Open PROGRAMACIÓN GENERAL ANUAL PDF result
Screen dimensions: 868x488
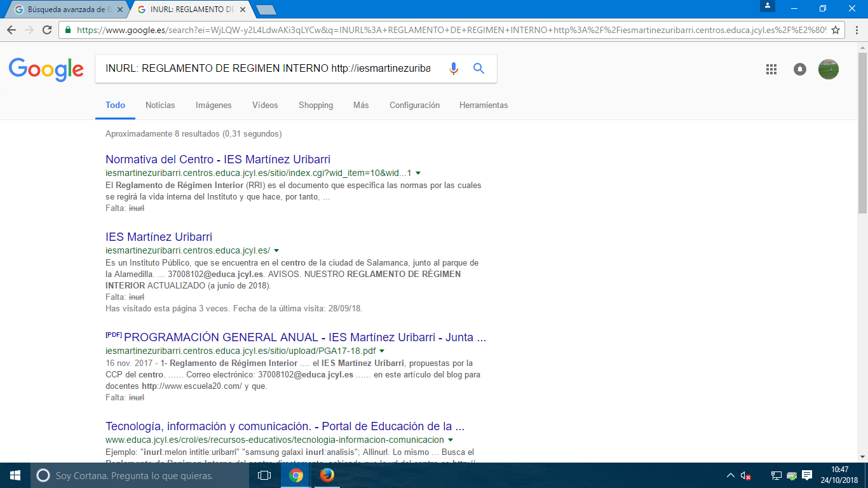pyautogui.click(x=305, y=337)
